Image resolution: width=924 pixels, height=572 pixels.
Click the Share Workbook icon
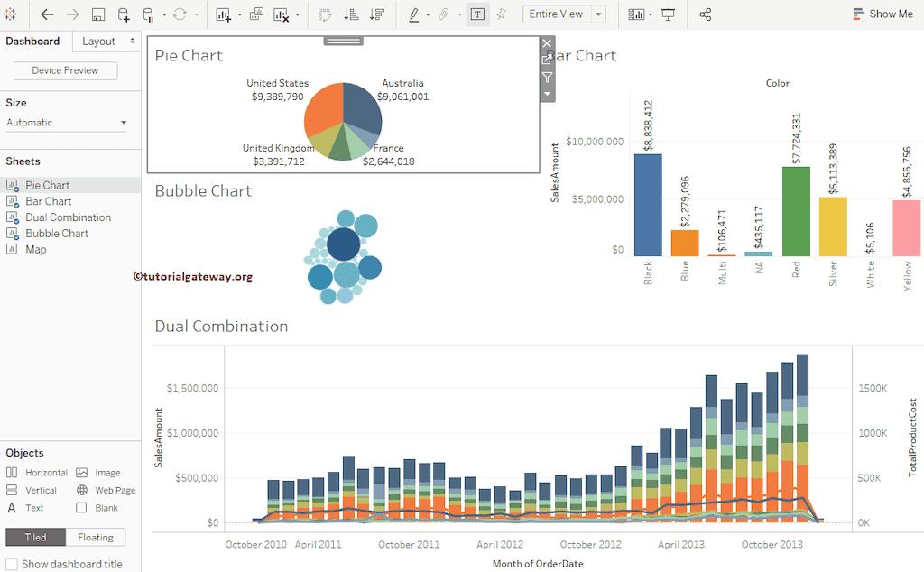point(705,14)
